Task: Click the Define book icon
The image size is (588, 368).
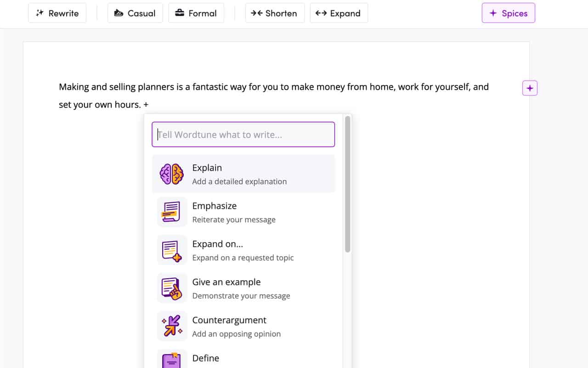Action: coord(172,360)
